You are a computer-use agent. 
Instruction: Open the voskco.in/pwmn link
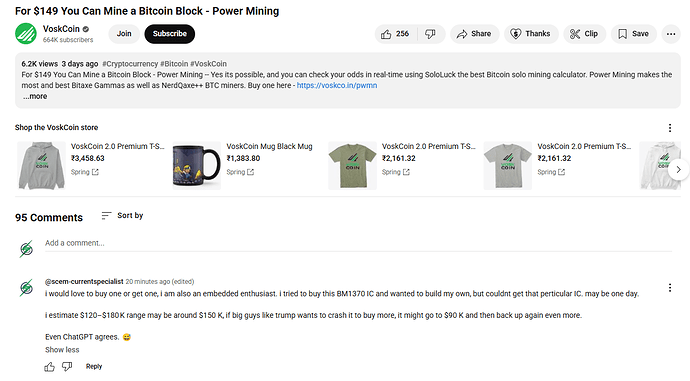[337, 85]
